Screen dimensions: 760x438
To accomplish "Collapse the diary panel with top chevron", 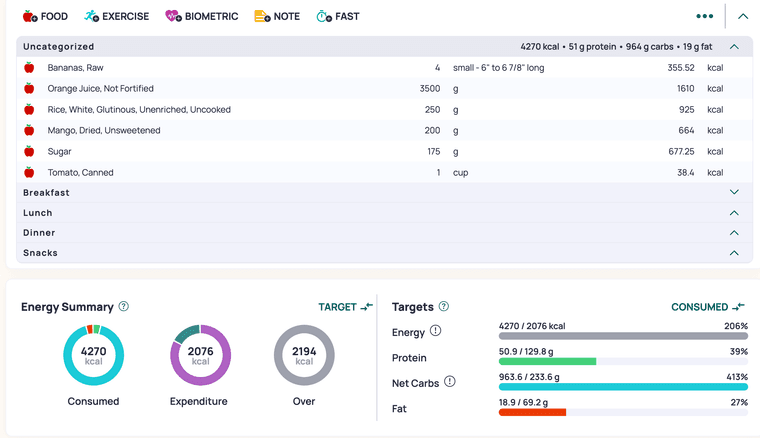I will [x=742, y=17].
